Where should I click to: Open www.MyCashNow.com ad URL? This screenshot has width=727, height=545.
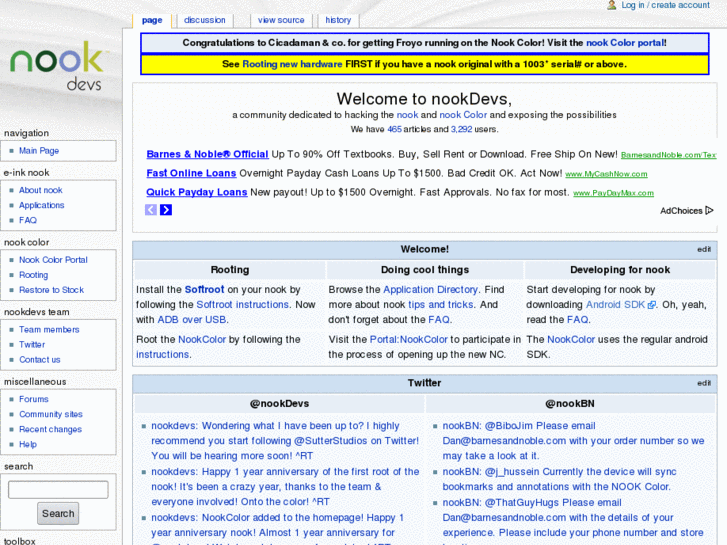point(606,174)
